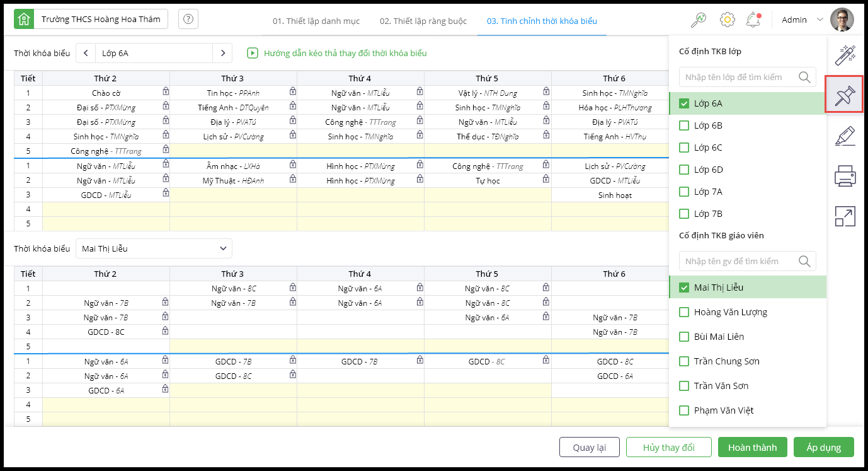Check the Lớp 6C checkbox

tap(684, 148)
